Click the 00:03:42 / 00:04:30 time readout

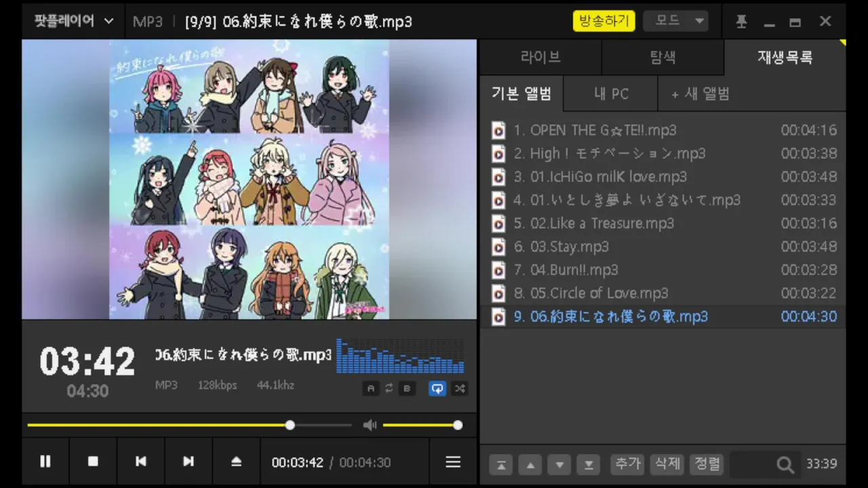click(x=331, y=463)
